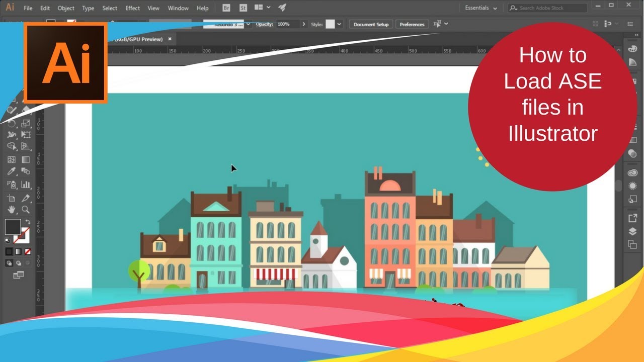Select the Artboard tool

click(x=12, y=198)
